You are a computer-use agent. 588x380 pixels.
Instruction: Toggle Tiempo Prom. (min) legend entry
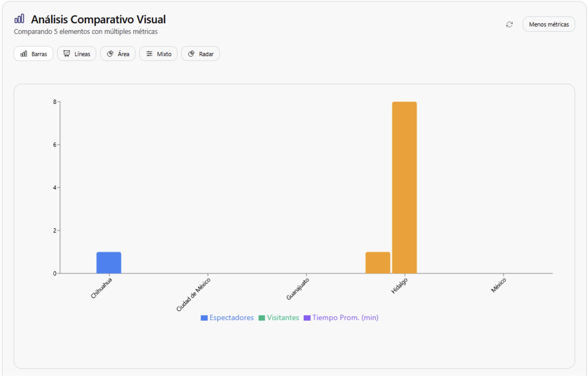[x=345, y=318]
